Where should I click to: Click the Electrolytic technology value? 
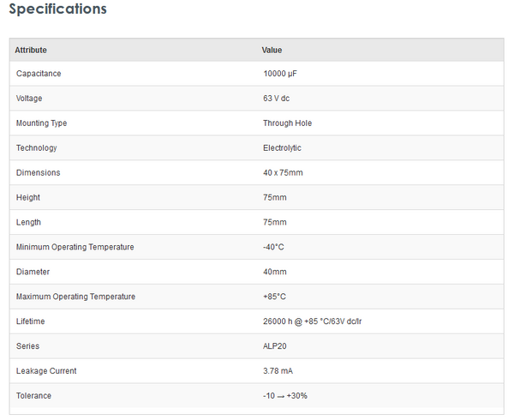(x=282, y=148)
